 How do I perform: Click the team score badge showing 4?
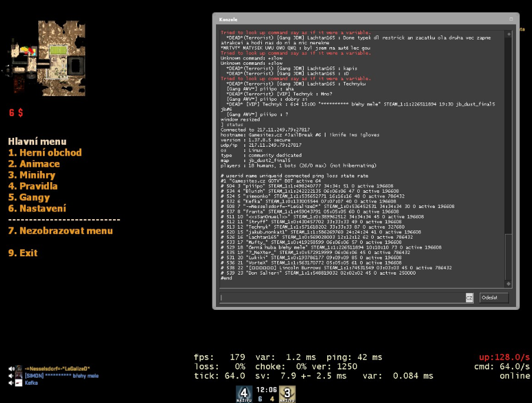pyautogui.click(x=244, y=393)
